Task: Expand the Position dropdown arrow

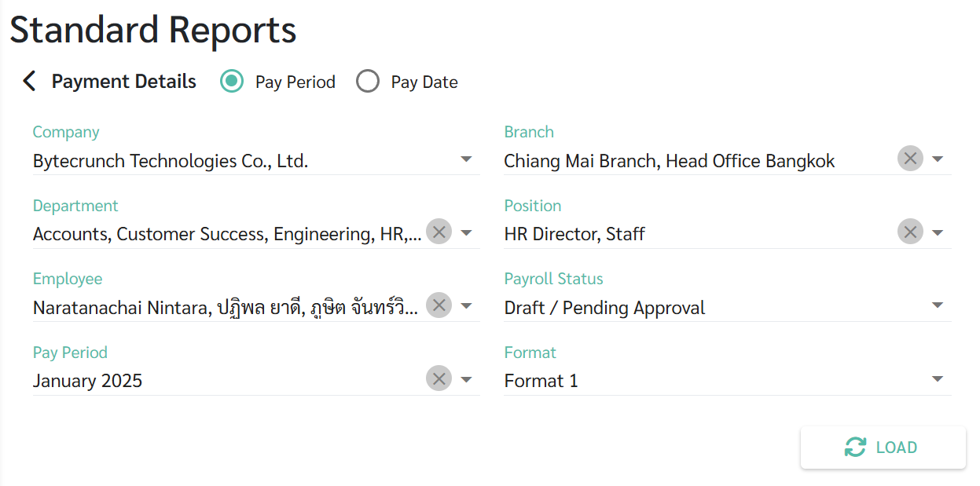Action: pos(937,232)
